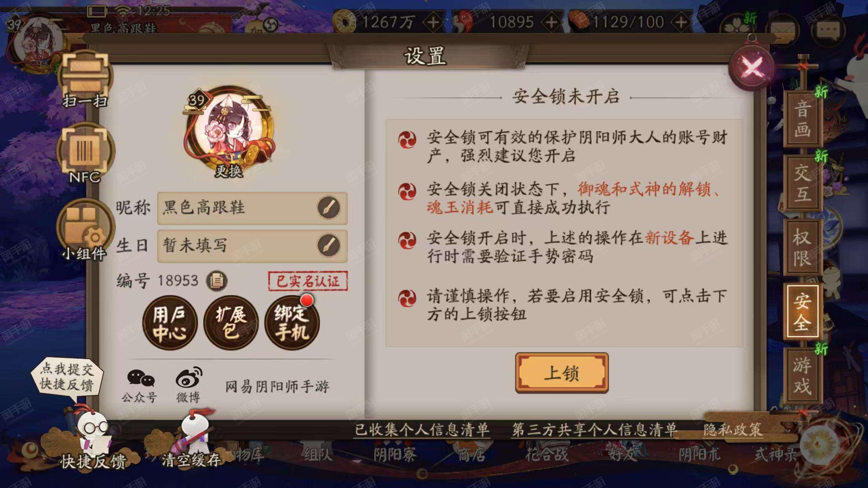Click the 上锁 lock button
Screen dimensions: 868x488
[562, 372]
